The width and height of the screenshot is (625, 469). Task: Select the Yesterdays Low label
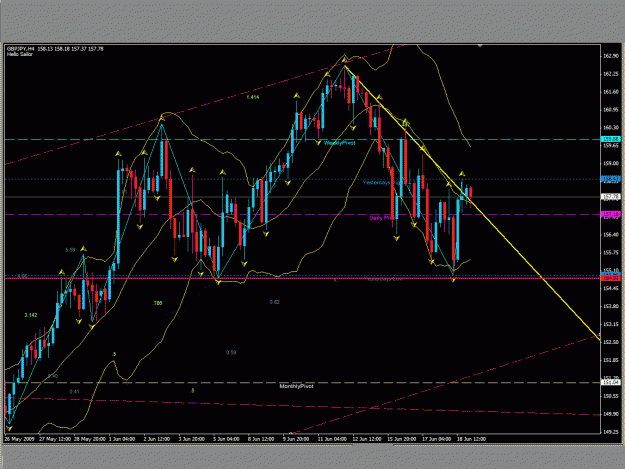click(383, 279)
